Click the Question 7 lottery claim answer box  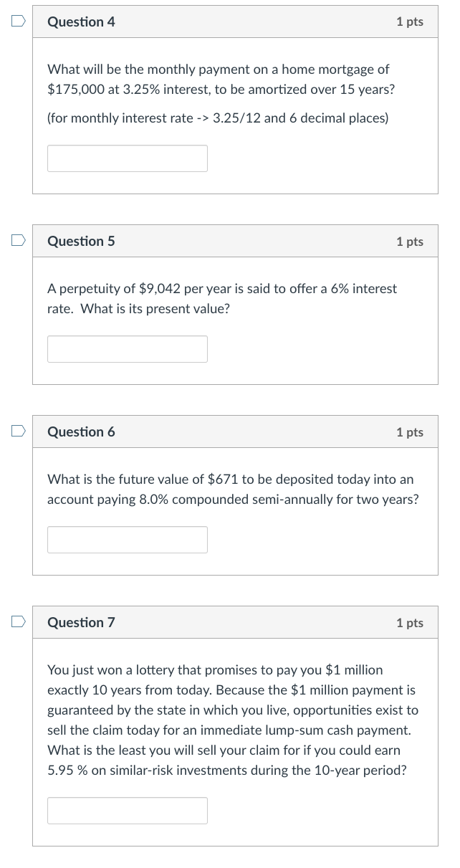pos(128,811)
